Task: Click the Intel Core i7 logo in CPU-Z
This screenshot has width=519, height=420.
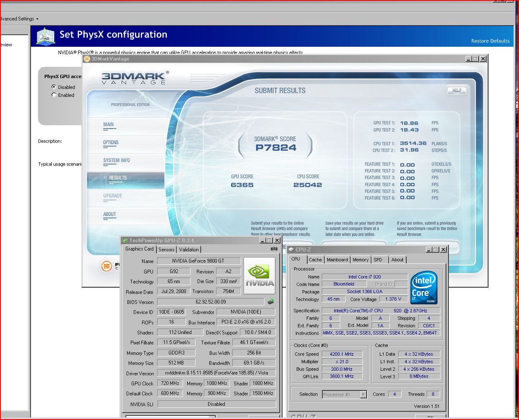Action: coord(424,287)
